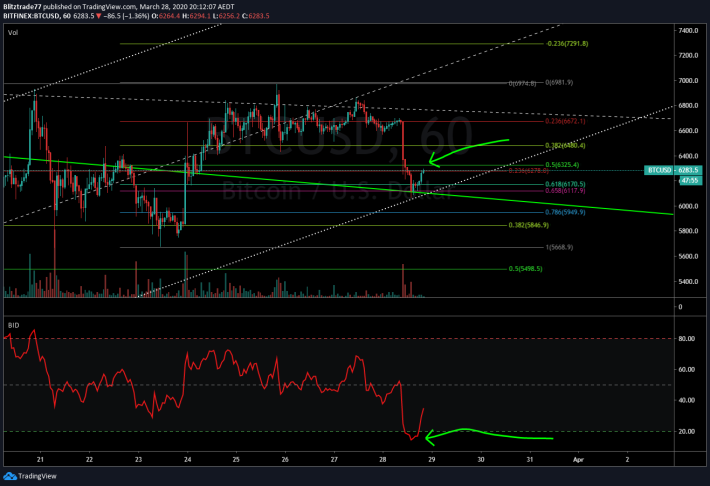Click the 60.00 oscillator axis label

[x=687, y=369]
